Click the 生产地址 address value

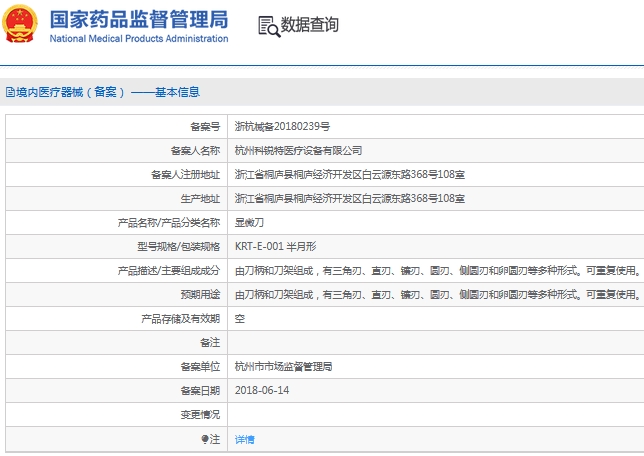tap(350, 198)
